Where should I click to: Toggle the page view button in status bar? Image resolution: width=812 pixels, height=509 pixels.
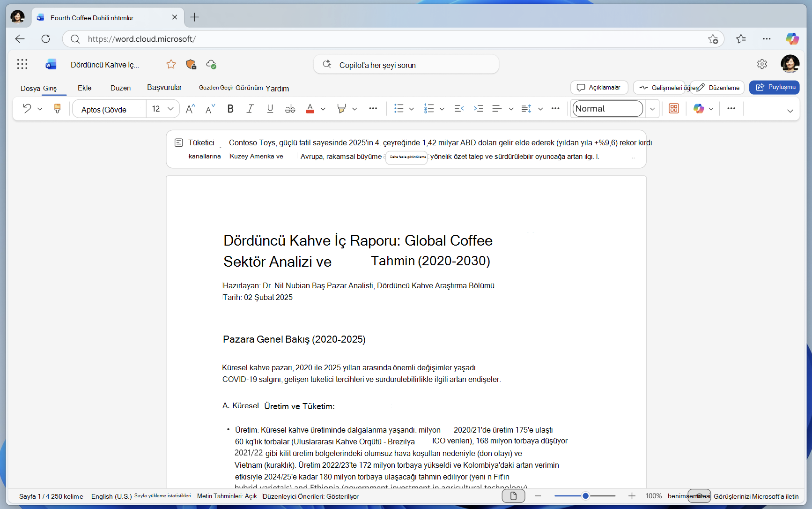(513, 496)
